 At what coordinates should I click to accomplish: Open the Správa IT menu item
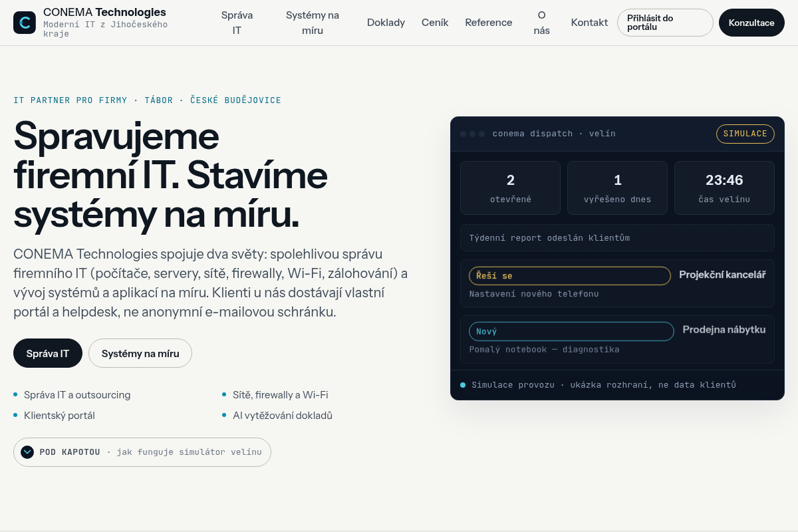(x=237, y=23)
